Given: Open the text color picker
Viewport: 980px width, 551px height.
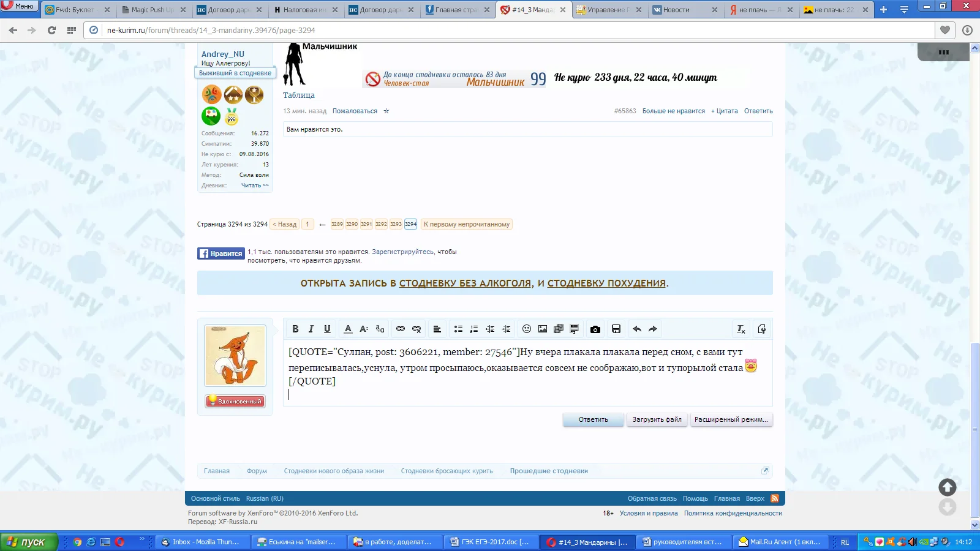Looking at the screenshot, I should (348, 329).
